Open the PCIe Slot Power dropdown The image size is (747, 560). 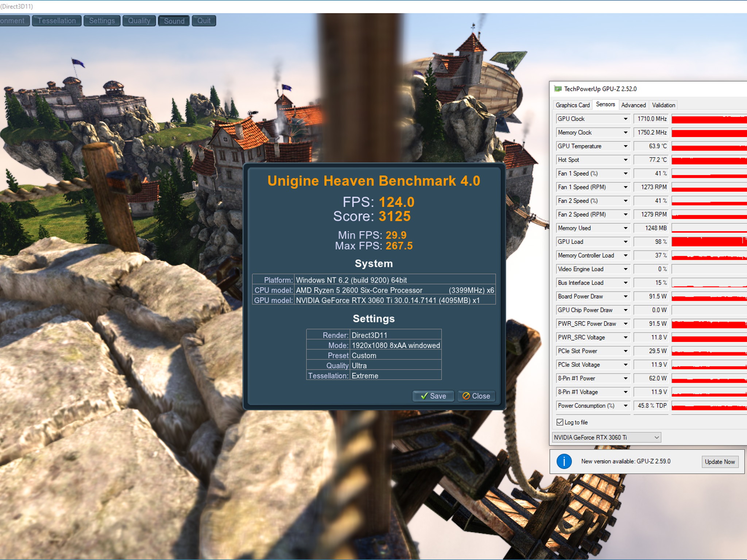(x=626, y=351)
